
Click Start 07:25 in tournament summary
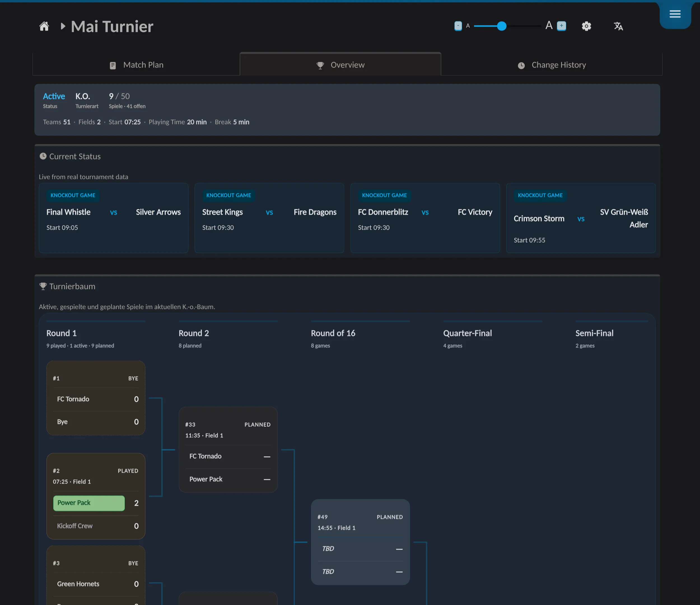125,122
